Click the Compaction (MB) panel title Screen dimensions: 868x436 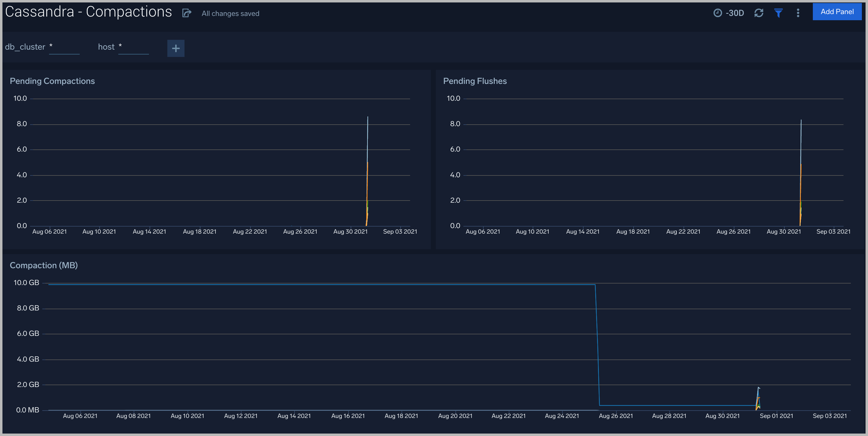44,265
